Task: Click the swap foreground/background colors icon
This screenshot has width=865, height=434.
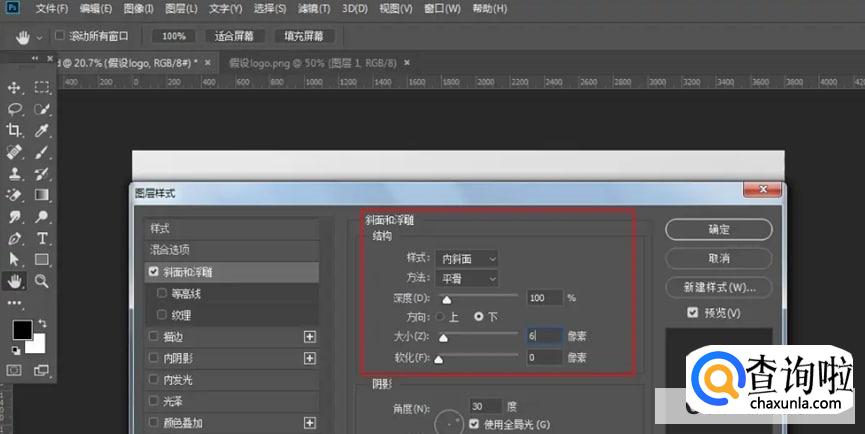Action: point(42,324)
